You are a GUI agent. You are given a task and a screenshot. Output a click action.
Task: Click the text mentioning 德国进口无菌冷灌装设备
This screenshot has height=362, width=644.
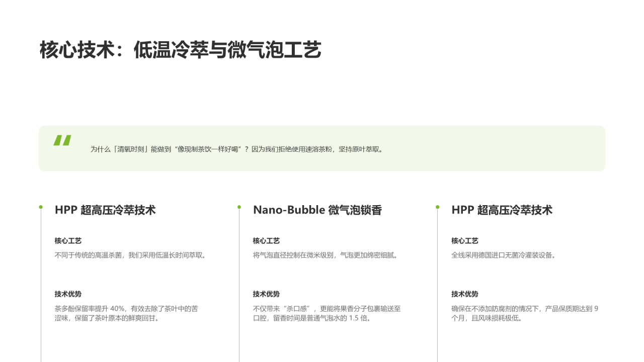pyautogui.click(x=504, y=254)
